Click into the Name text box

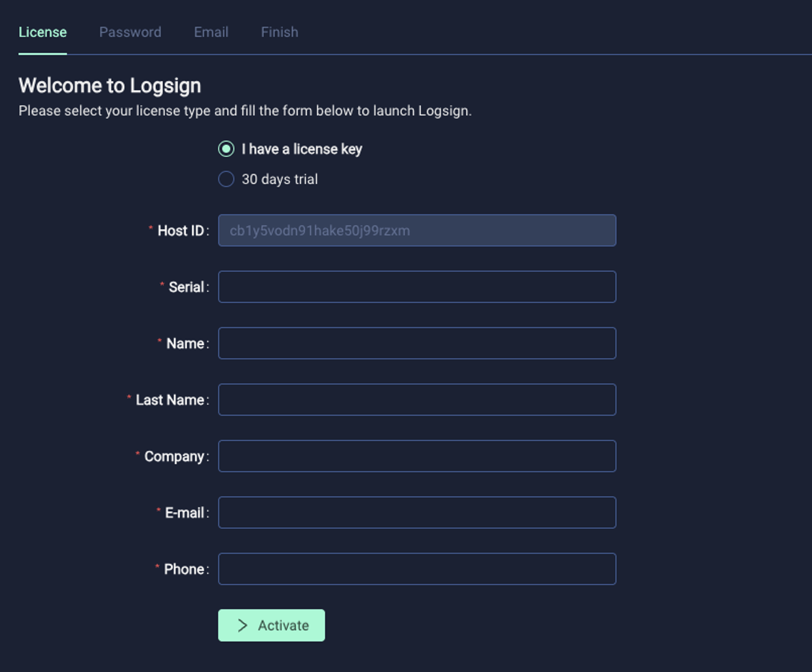coord(417,343)
